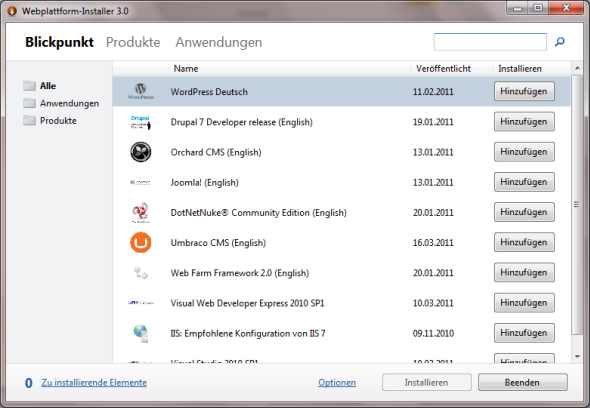Sort by the Veröffentlicht column header

click(x=452, y=69)
